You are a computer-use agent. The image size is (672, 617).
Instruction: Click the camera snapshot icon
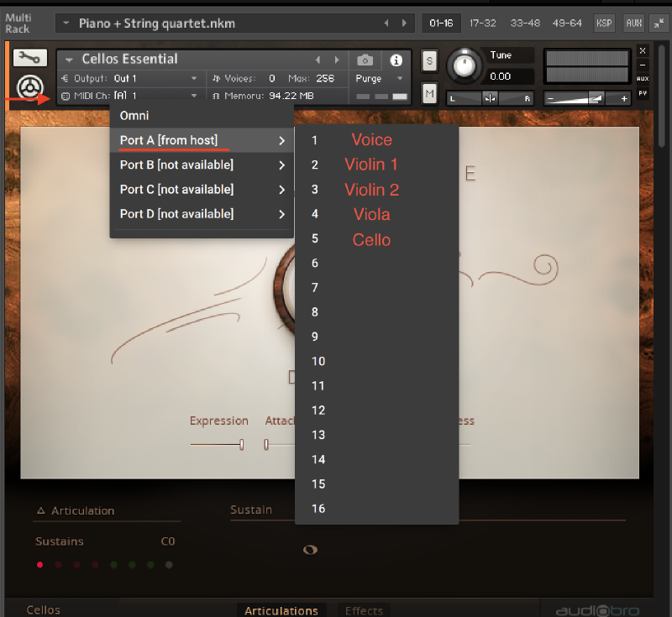pyautogui.click(x=365, y=60)
